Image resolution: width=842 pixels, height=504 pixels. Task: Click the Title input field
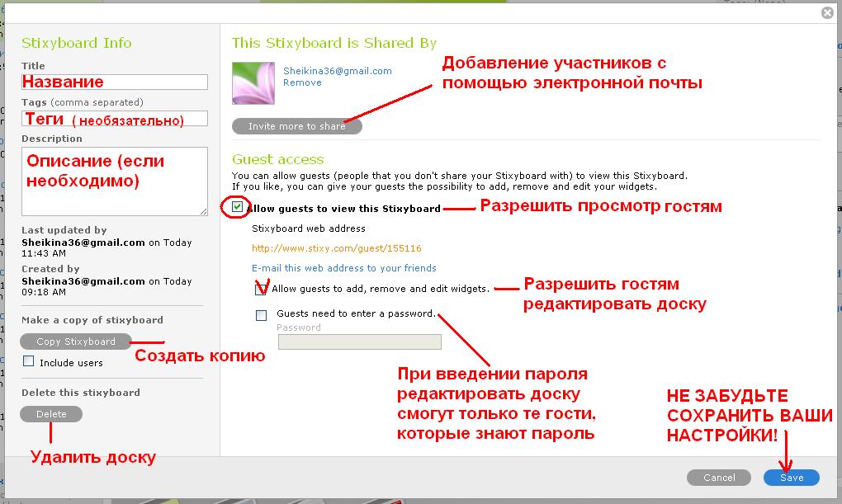tap(115, 82)
